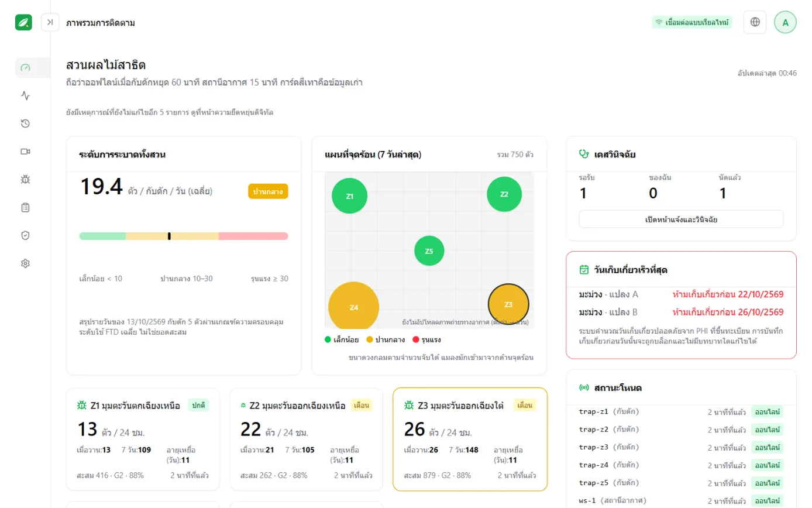This screenshot has height=508, width=812.
Task: Click the มะม่วง - แปลง A harvest row
Action: [681, 294]
